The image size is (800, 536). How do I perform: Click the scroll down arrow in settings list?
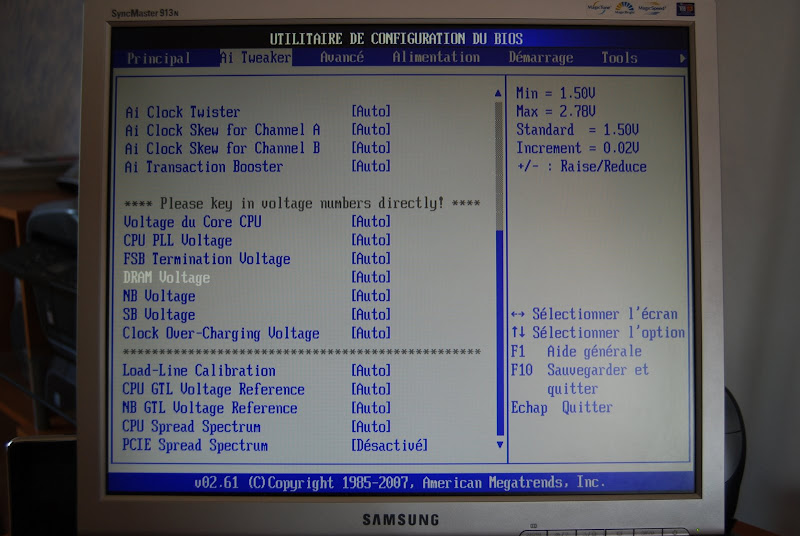500,443
